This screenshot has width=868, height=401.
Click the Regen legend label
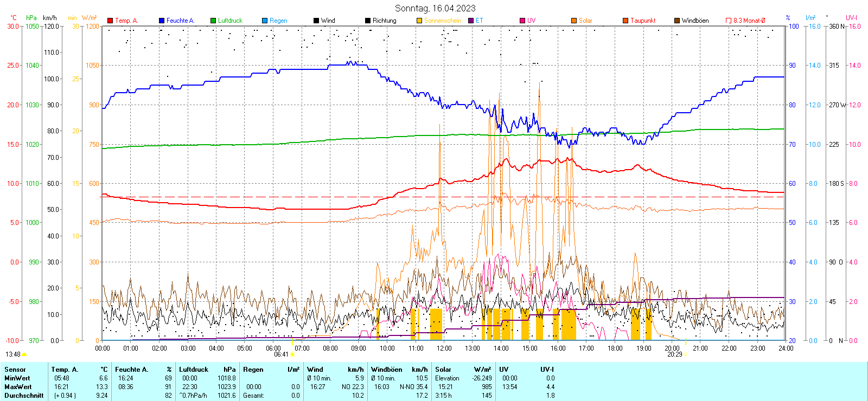click(278, 21)
